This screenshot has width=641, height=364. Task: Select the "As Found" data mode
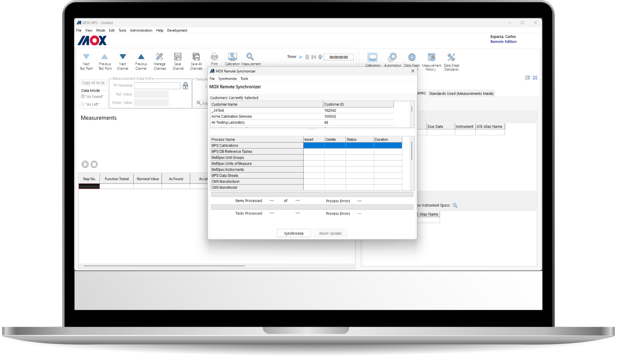(x=83, y=96)
